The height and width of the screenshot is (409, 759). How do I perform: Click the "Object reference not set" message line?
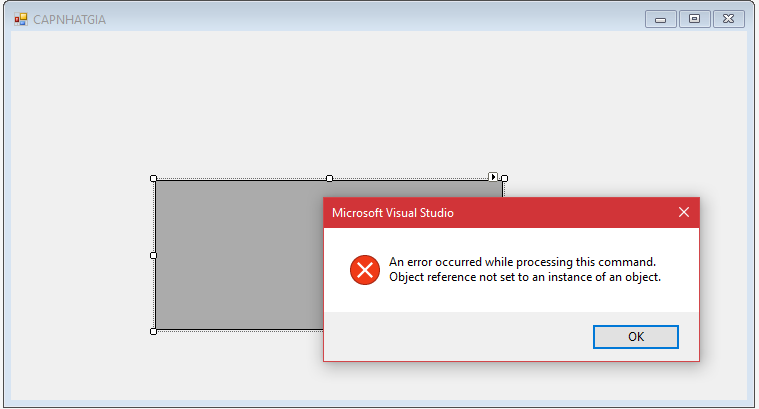tap(525, 277)
